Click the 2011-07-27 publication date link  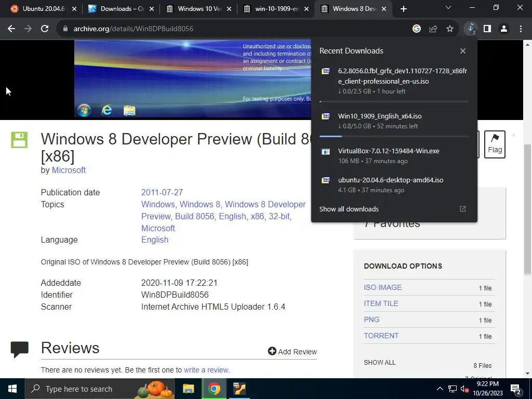click(x=162, y=192)
